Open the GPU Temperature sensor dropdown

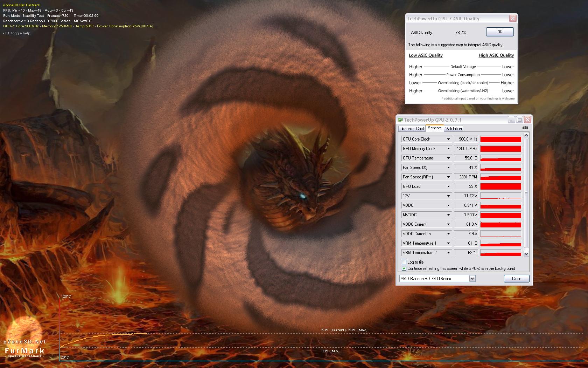pos(448,158)
